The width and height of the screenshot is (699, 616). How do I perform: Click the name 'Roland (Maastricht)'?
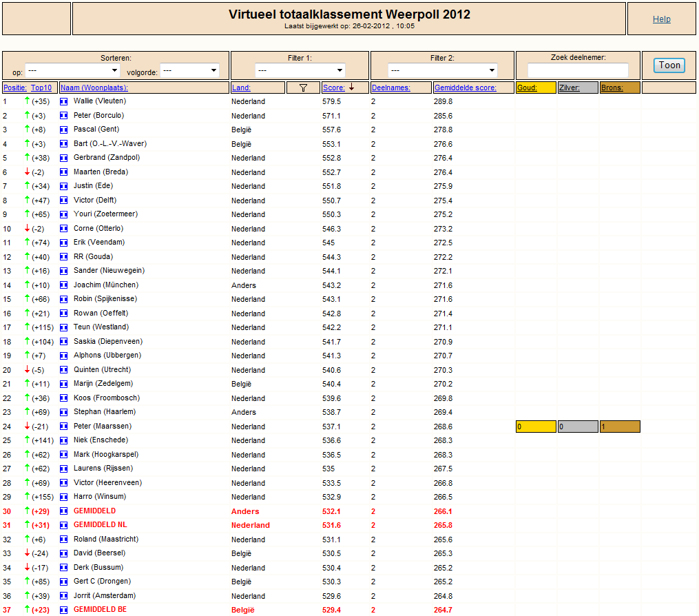106,539
